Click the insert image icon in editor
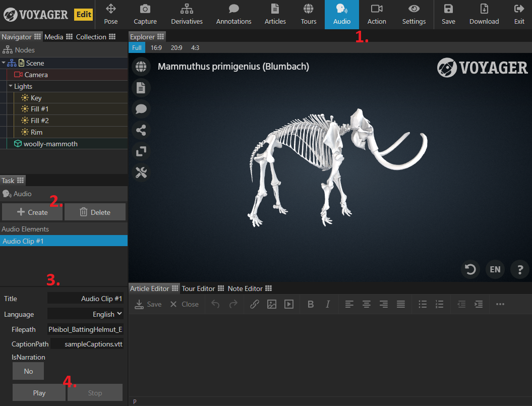532x406 pixels. (272, 304)
